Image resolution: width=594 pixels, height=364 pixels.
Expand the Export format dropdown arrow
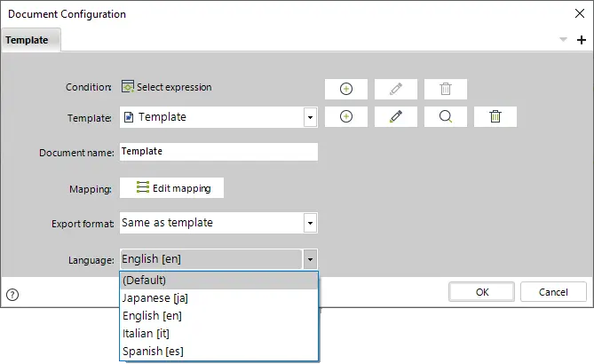pos(310,223)
